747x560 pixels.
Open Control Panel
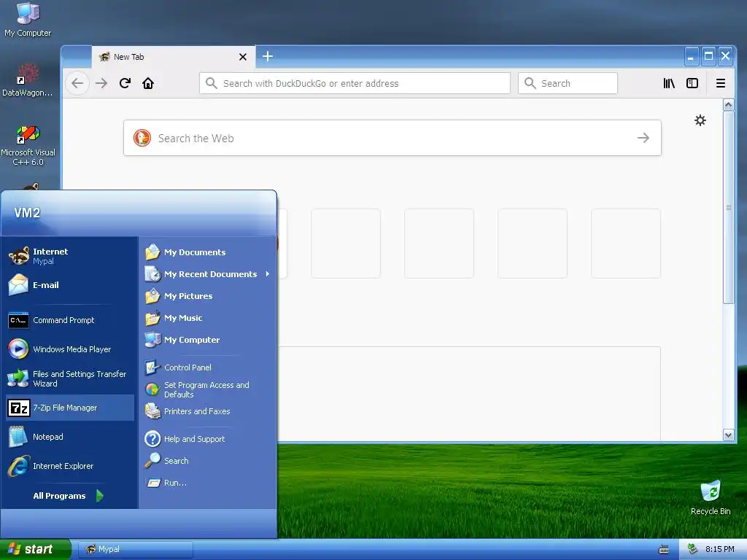pyautogui.click(x=208, y=367)
